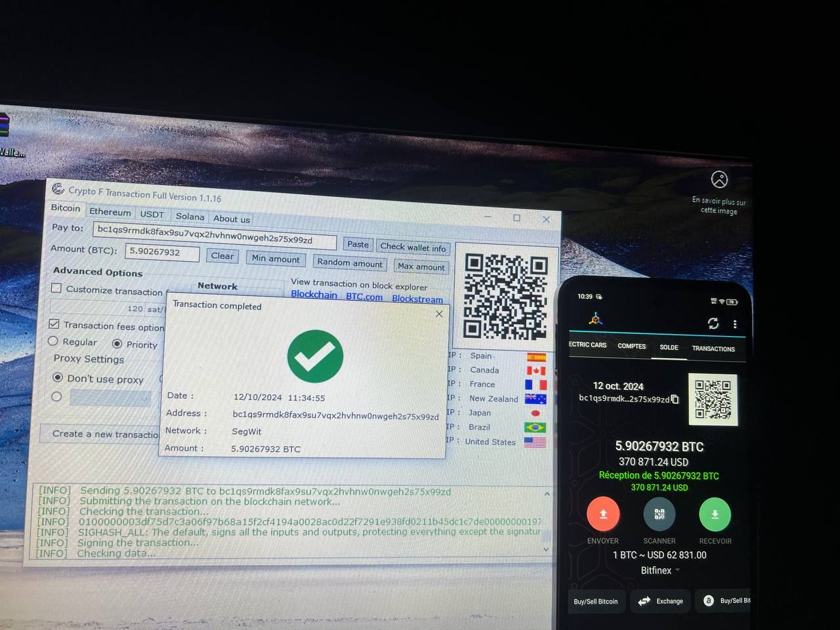Tap the red ENVOYER send button

pyautogui.click(x=603, y=514)
